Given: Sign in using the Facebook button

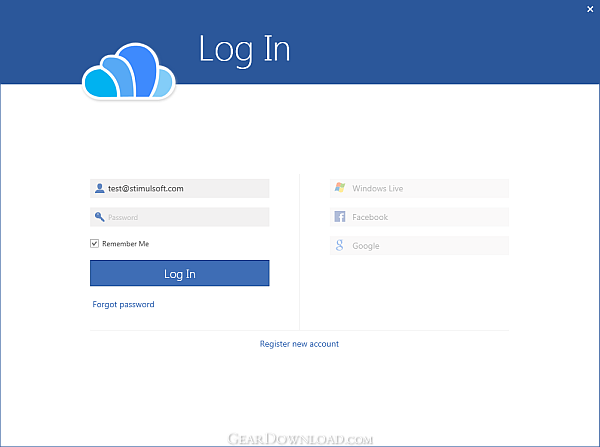Looking at the screenshot, I should [x=419, y=217].
